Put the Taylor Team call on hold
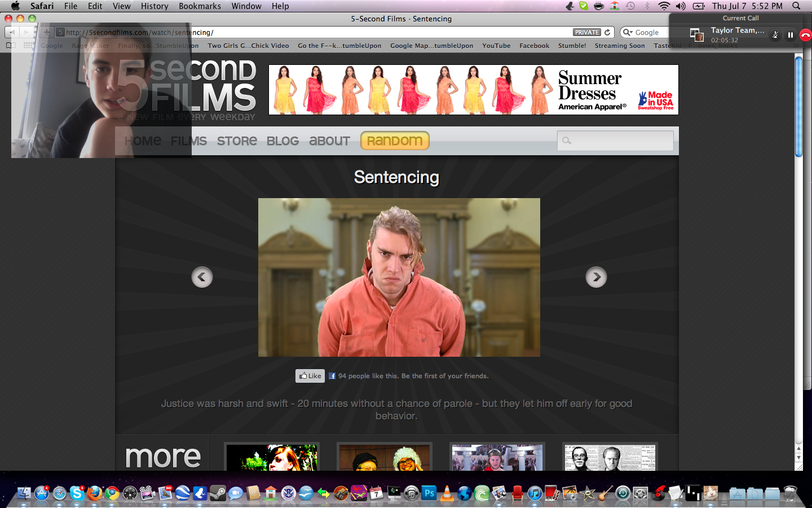812x508 pixels. tap(791, 35)
